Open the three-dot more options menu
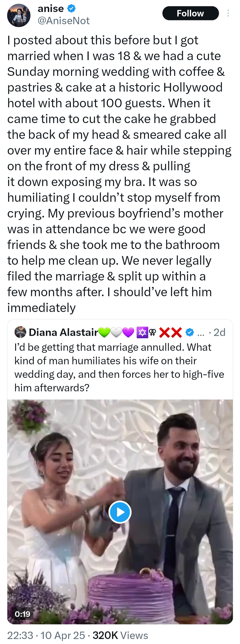The width and height of the screenshot is (240, 644). 228,13
